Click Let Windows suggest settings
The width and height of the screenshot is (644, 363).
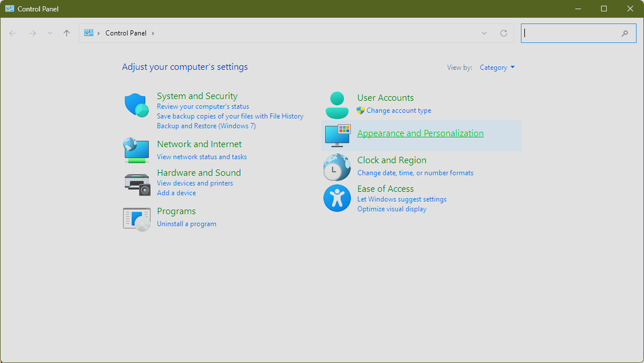click(x=402, y=199)
